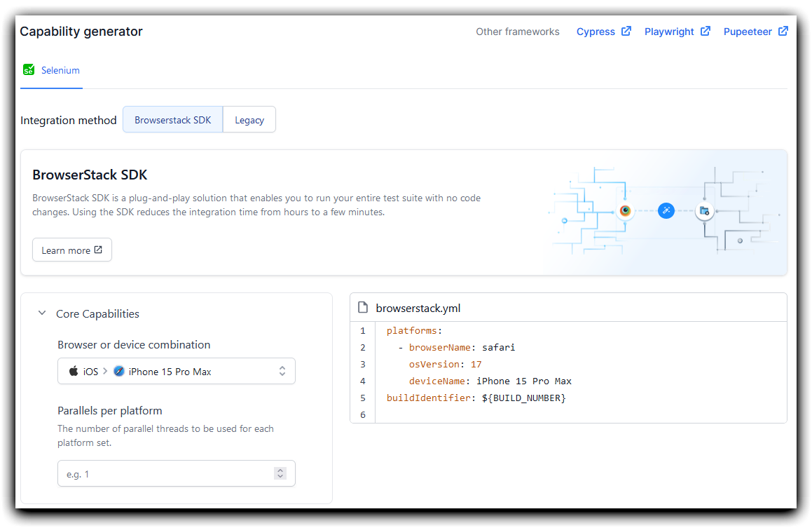This screenshot has width=812, height=528.
Task: Click the 'Other frameworks' label
Action: tap(517, 32)
